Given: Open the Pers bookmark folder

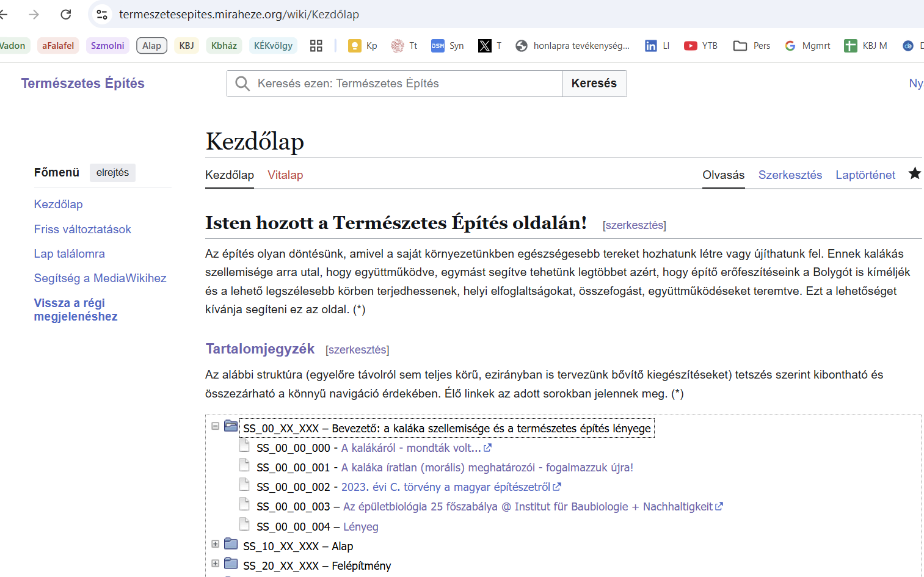Looking at the screenshot, I should coord(752,46).
